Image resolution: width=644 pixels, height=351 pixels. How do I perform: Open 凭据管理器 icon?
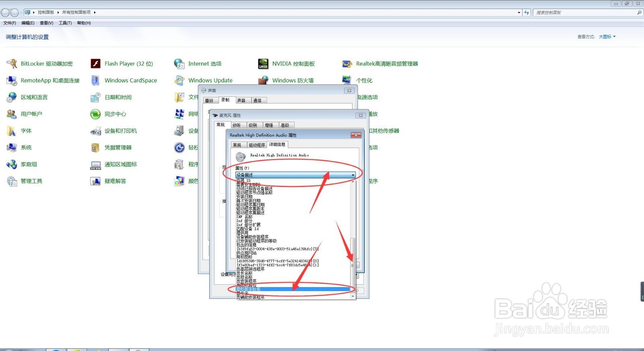95,148
